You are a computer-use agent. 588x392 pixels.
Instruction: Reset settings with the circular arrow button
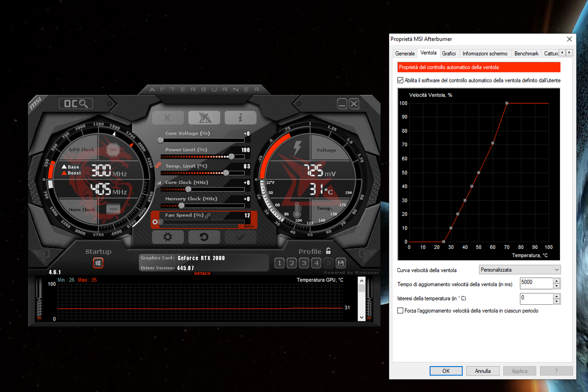click(x=204, y=237)
